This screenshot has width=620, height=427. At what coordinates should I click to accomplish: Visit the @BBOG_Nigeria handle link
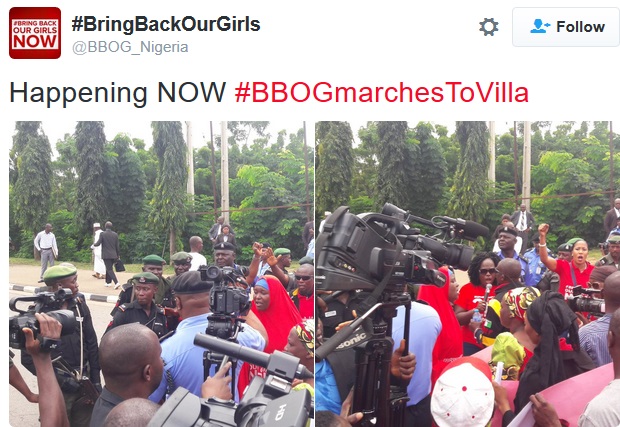[x=130, y=47]
